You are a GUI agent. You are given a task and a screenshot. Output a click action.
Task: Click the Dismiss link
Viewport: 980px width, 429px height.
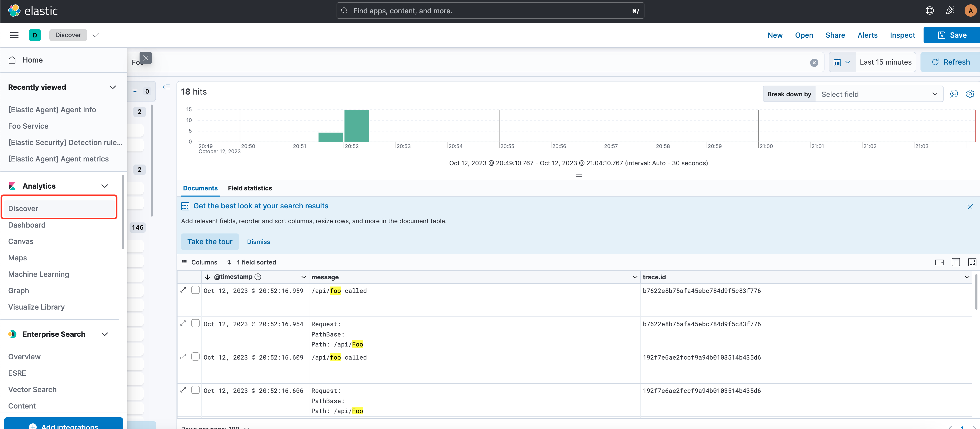pyautogui.click(x=258, y=242)
